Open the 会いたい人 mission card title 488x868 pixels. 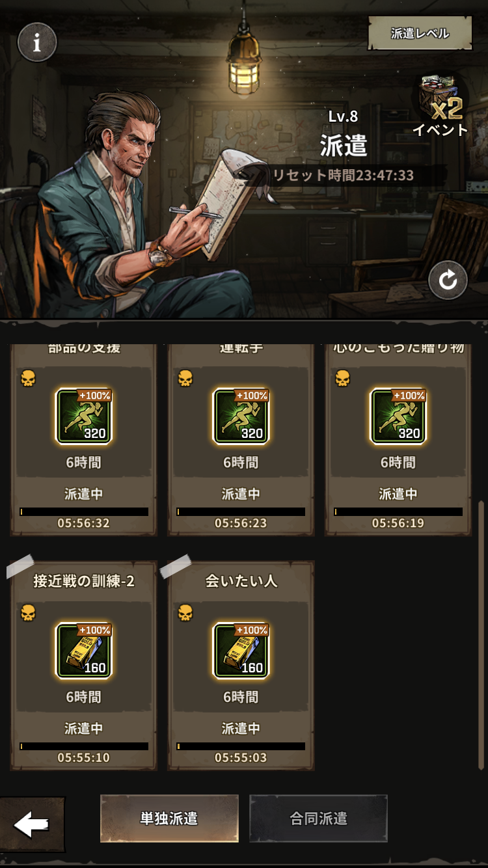pyautogui.click(x=241, y=581)
